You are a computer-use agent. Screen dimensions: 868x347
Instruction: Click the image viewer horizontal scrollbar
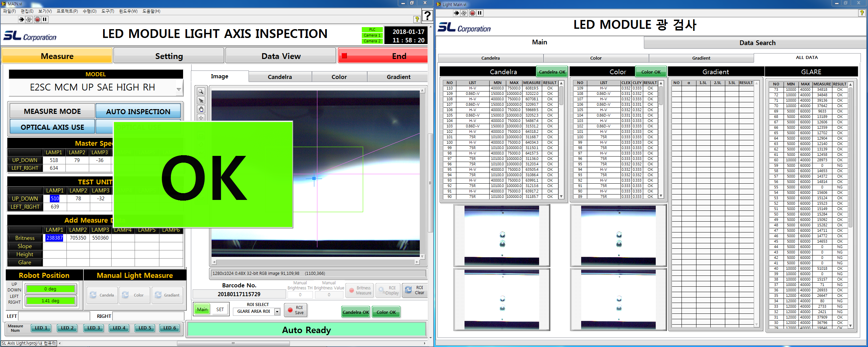315,262
